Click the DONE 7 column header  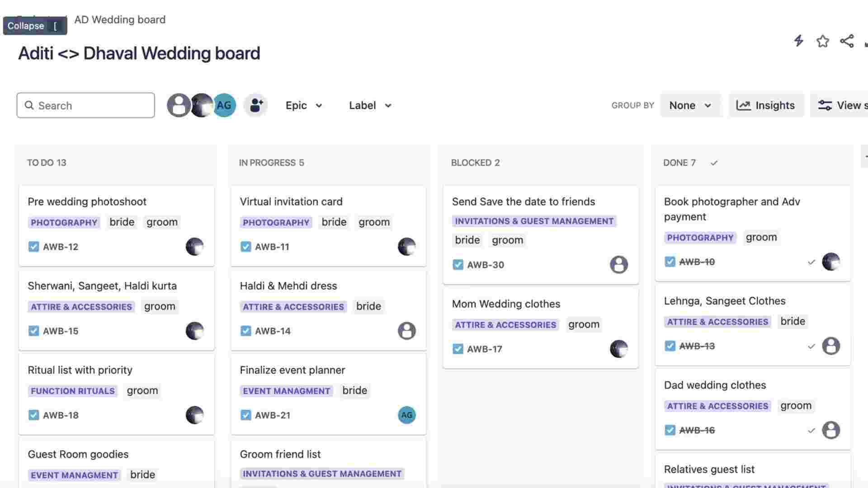click(679, 163)
